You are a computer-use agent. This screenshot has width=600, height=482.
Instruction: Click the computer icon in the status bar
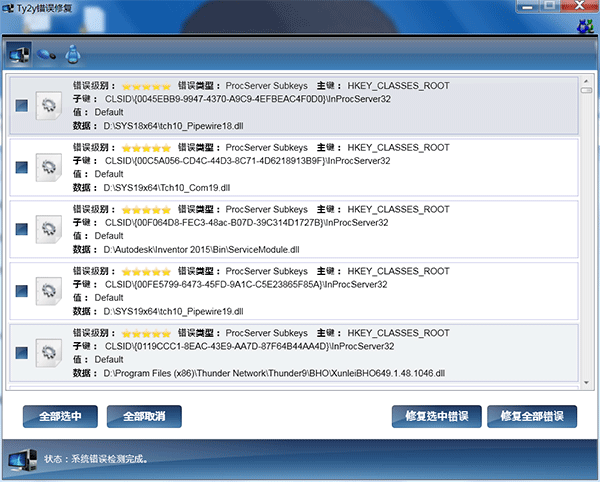pos(22,460)
